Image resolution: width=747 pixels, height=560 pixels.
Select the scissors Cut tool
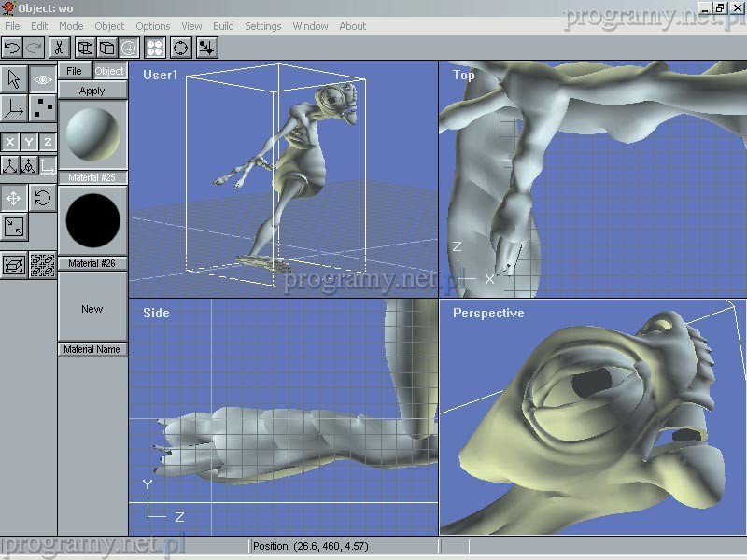click(59, 48)
